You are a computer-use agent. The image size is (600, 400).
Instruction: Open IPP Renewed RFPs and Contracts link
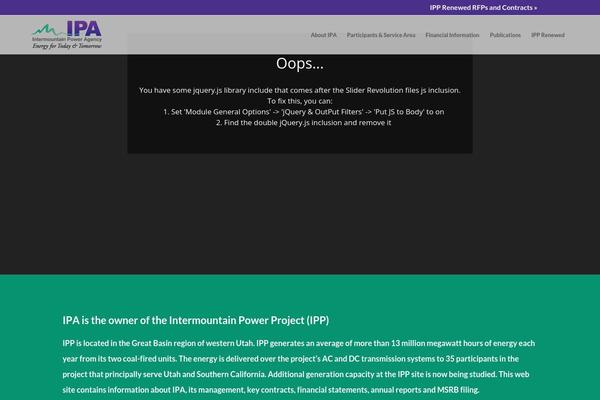(483, 8)
